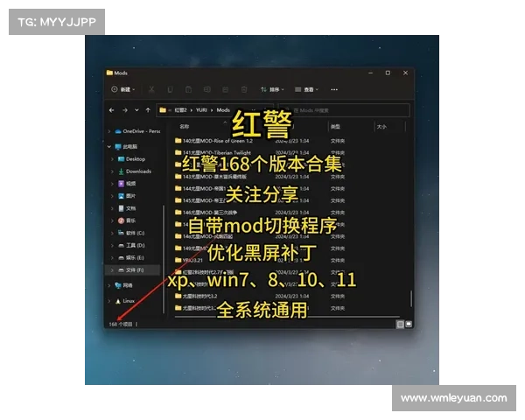
Task: Open 新建 (New) dropdown in toolbar
Action: tap(123, 89)
